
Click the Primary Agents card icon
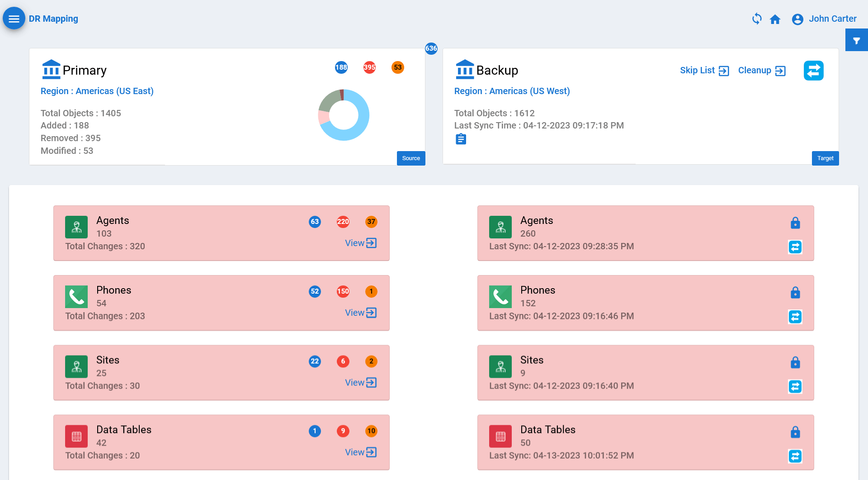click(x=76, y=227)
